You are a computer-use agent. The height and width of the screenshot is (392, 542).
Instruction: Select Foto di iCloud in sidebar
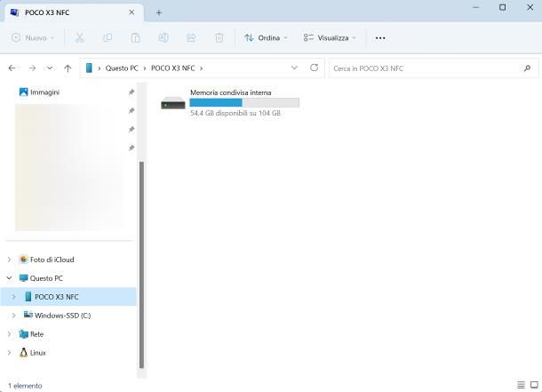click(x=52, y=260)
